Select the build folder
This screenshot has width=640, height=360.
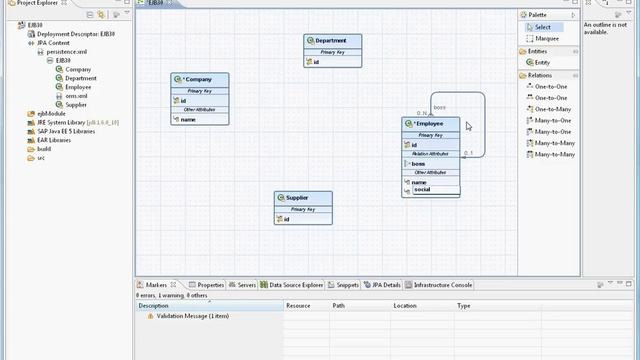[44, 149]
